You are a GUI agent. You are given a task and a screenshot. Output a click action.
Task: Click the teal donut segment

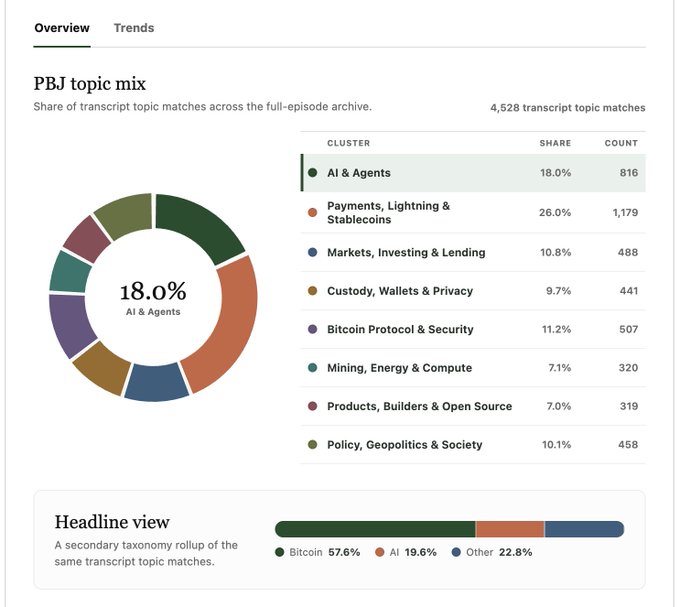click(69, 272)
